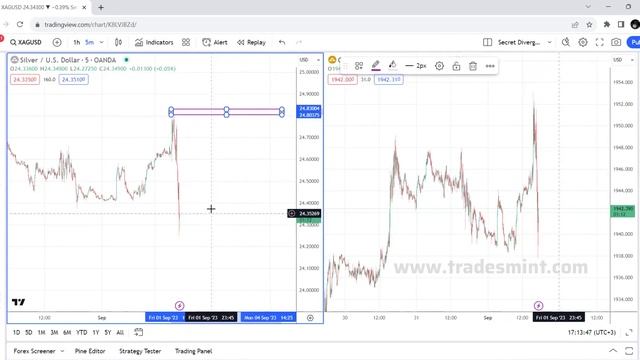This screenshot has height=360, width=640.
Task: Open the Indicators dialog
Action: tap(154, 42)
